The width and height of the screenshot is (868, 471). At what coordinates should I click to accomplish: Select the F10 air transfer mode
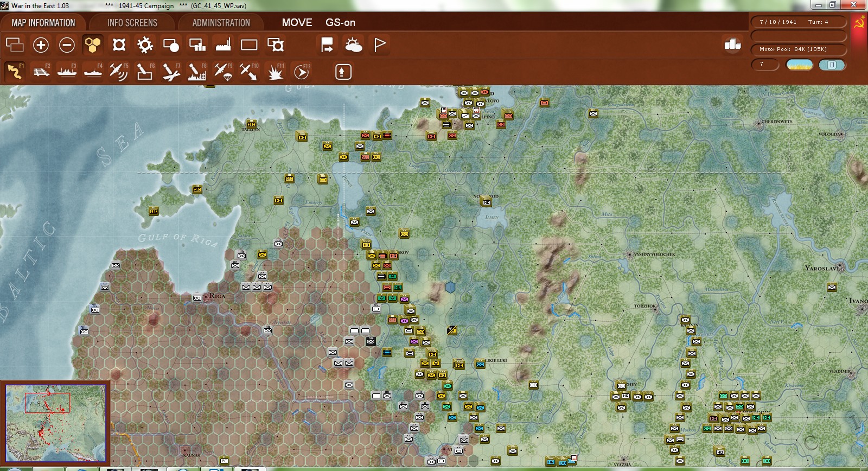(x=249, y=72)
